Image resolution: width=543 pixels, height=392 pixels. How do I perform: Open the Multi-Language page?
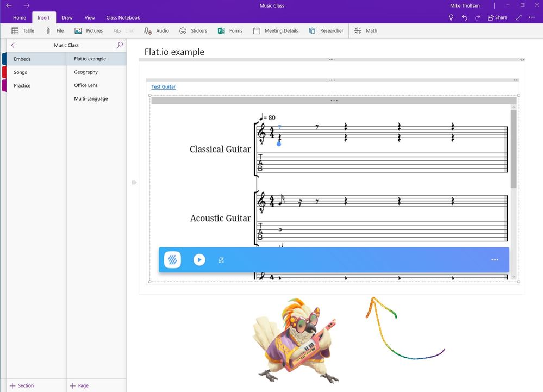point(97,99)
